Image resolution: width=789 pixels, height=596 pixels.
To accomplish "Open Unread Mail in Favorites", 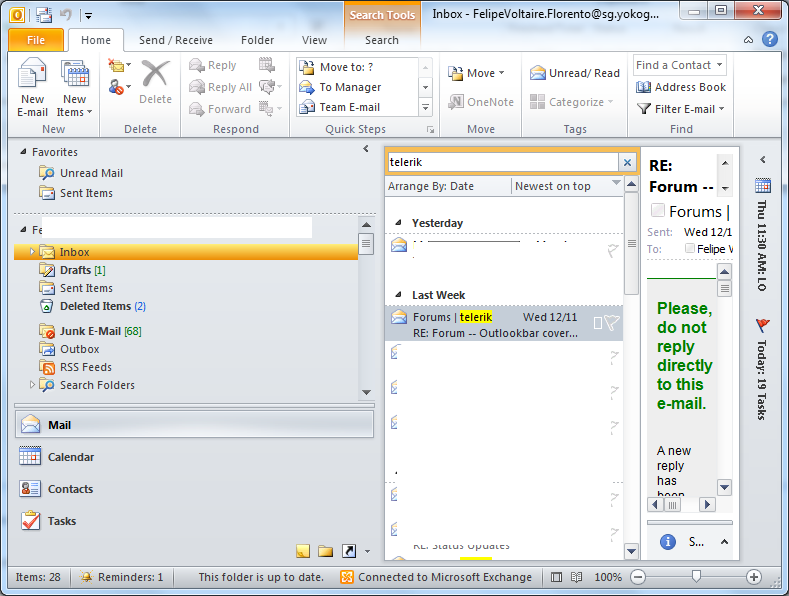I will coord(81,173).
